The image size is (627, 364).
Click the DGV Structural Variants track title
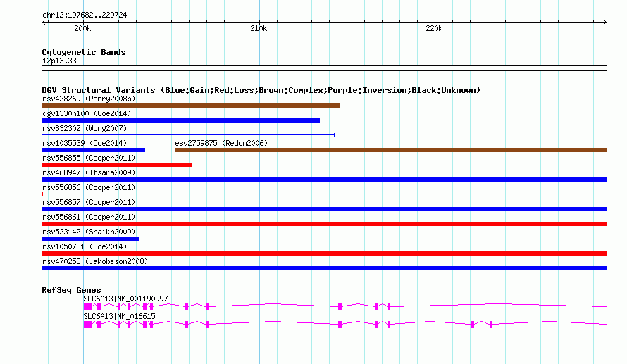261,90
